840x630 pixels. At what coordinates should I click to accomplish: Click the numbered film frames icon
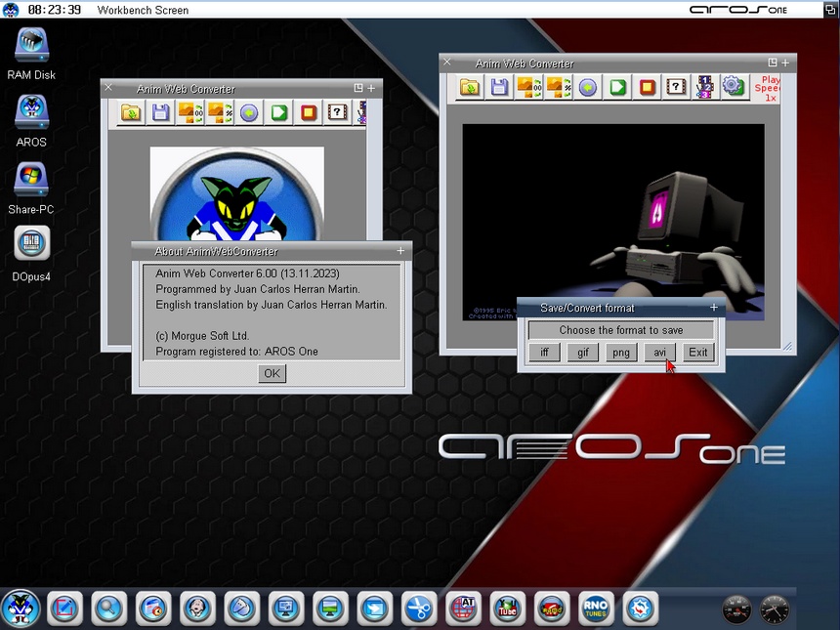coord(705,87)
